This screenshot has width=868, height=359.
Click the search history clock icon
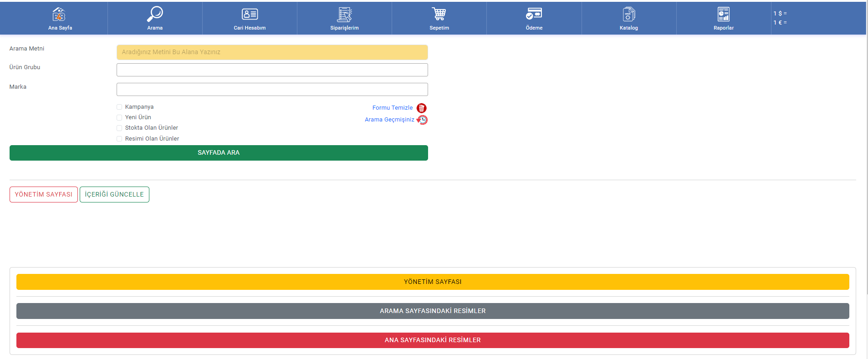point(422,120)
